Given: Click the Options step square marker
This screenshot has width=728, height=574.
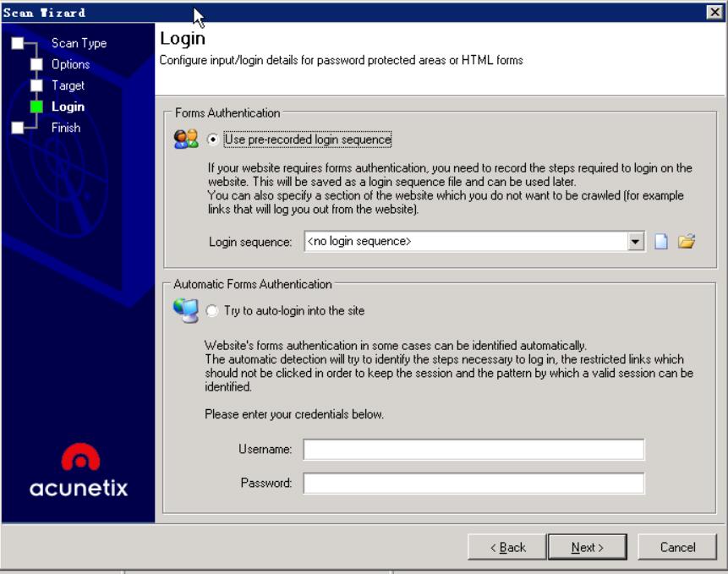Looking at the screenshot, I should [36, 64].
